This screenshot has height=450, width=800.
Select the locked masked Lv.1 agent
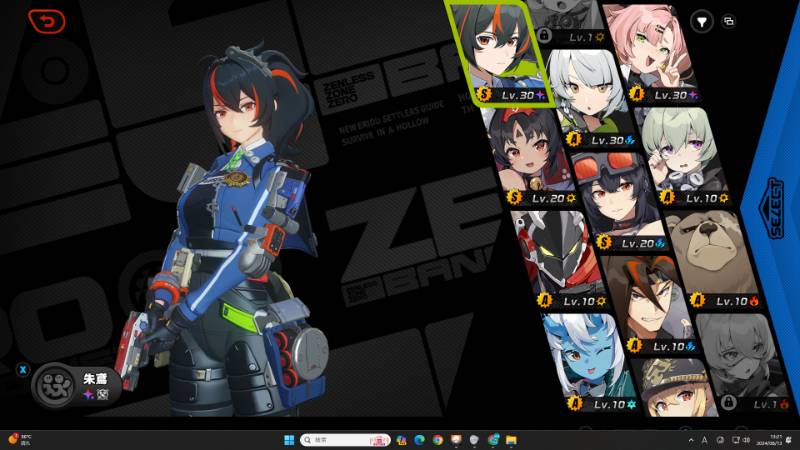(745, 363)
